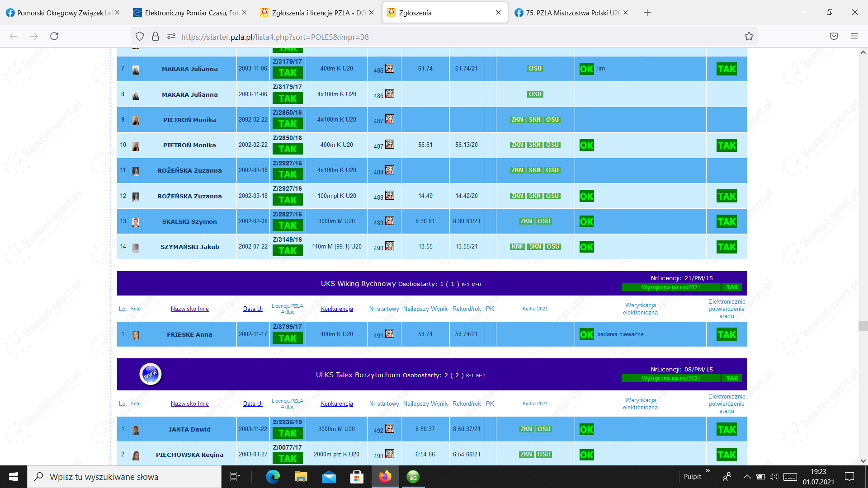Image resolution: width=868 pixels, height=488 pixels.
Task: Click the WWW globe icon for ULKS Talex
Action: [151, 374]
